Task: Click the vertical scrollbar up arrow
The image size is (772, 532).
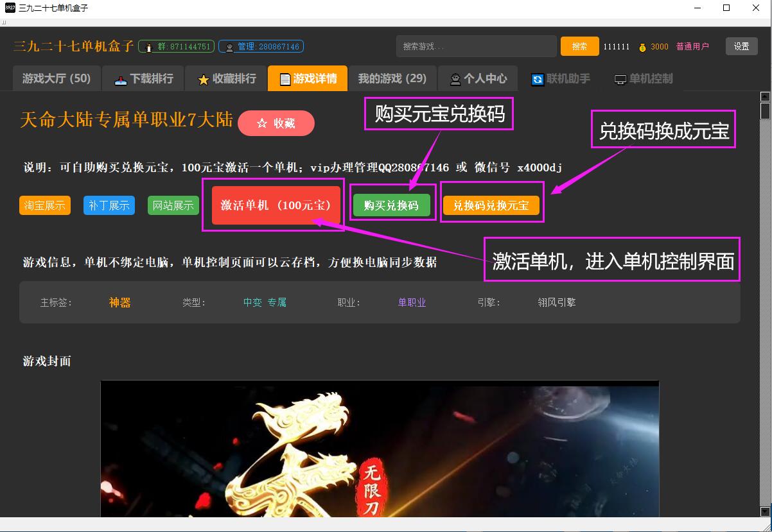Action: [x=765, y=97]
